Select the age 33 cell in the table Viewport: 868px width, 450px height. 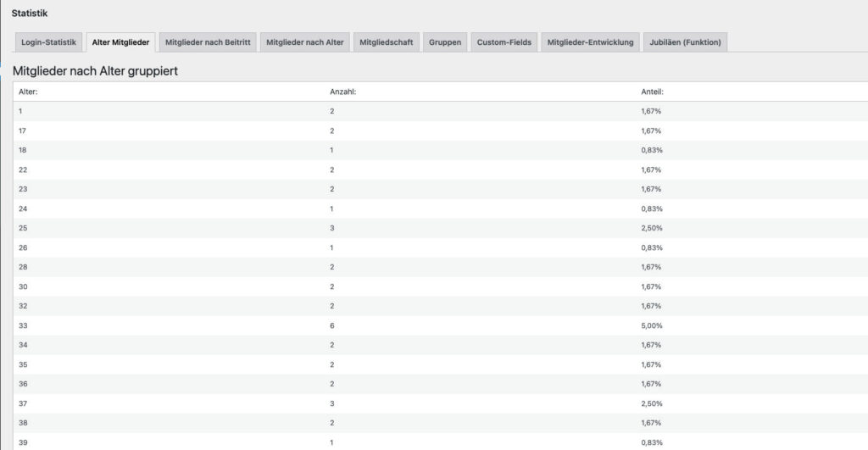pyautogui.click(x=24, y=325)
